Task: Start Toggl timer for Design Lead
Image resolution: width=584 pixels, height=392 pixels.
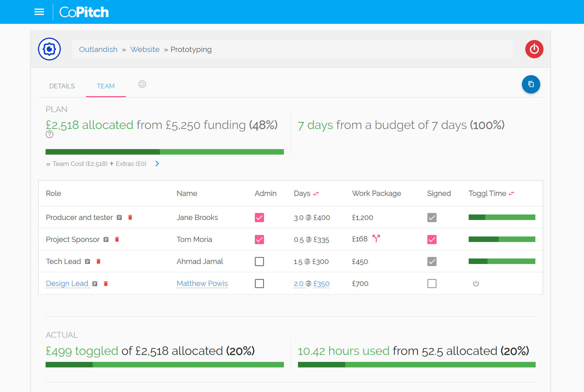Action: coord(476,284)
